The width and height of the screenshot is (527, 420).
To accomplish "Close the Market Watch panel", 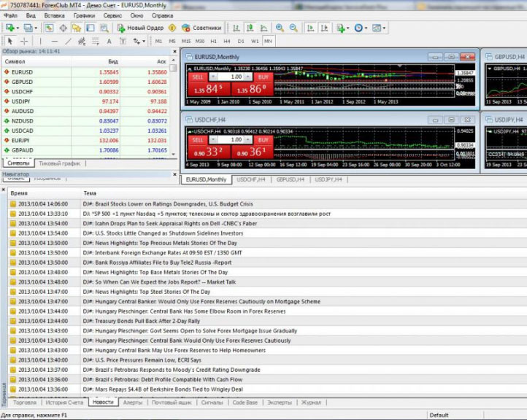I will pos(174,51).
